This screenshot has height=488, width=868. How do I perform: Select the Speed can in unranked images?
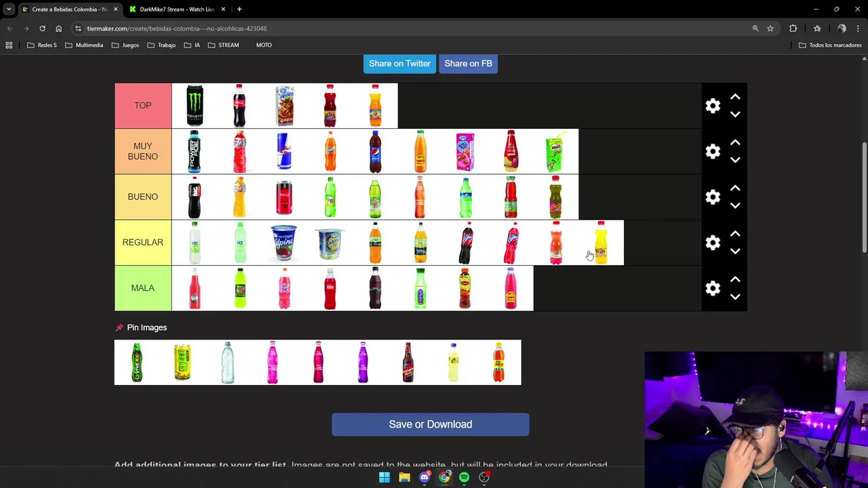pos(182,363)
